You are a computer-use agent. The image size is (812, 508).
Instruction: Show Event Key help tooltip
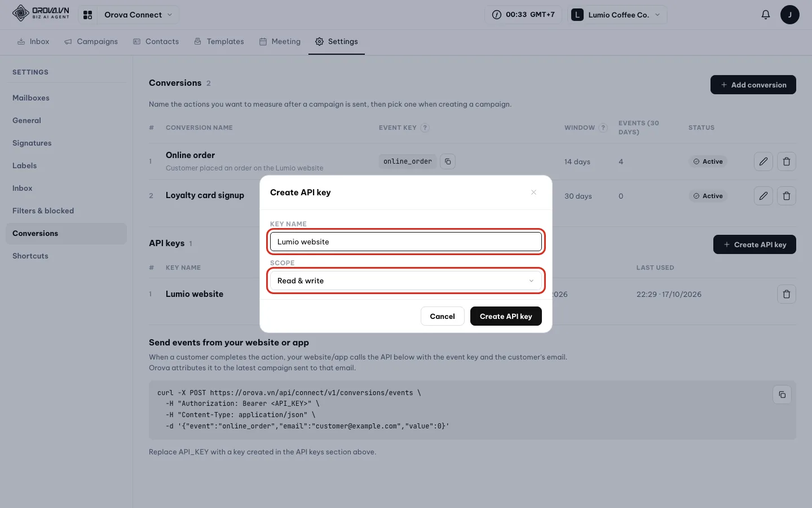pyautogui.click(x=425, y=128)
